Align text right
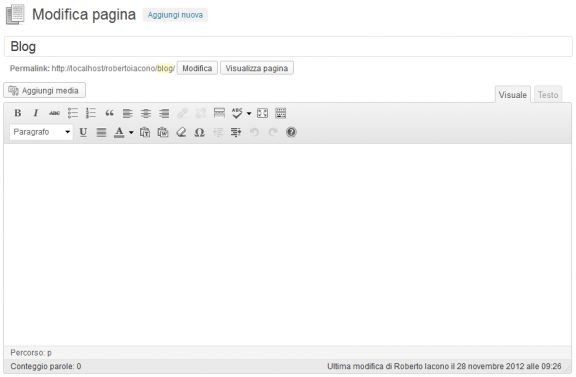 (164, 113)
